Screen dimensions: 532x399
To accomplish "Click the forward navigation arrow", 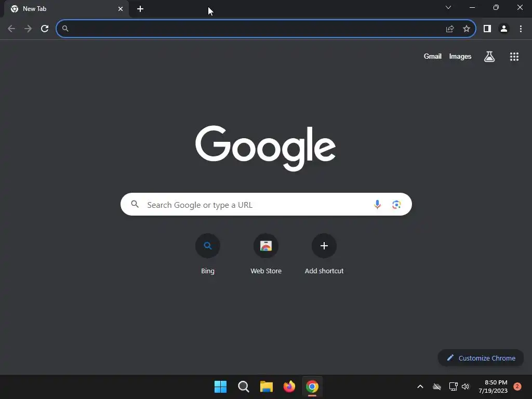I will point(28,29).
